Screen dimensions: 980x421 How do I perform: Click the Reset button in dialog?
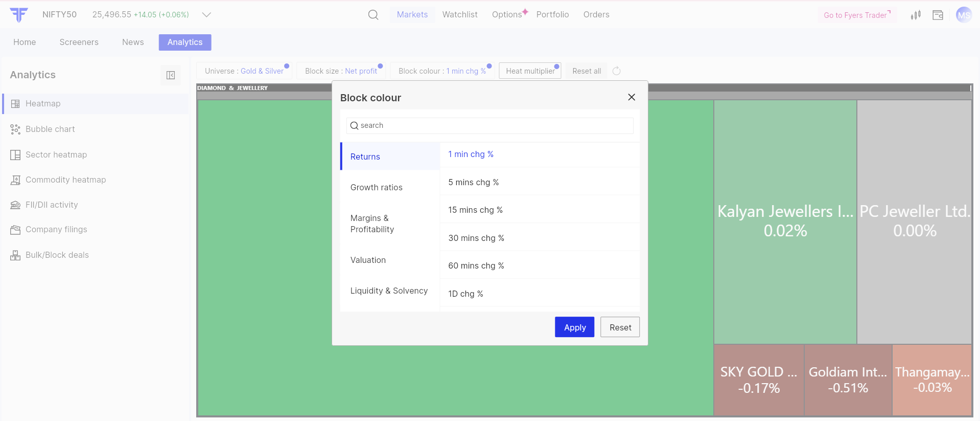[x=620, y=327]
